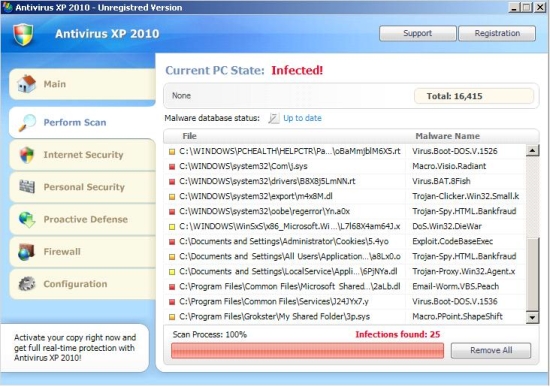Image resolution: width=550 pixels, height=387 pixels.
Task: Click the Internet Security shield icon
Action: [27, 155]
